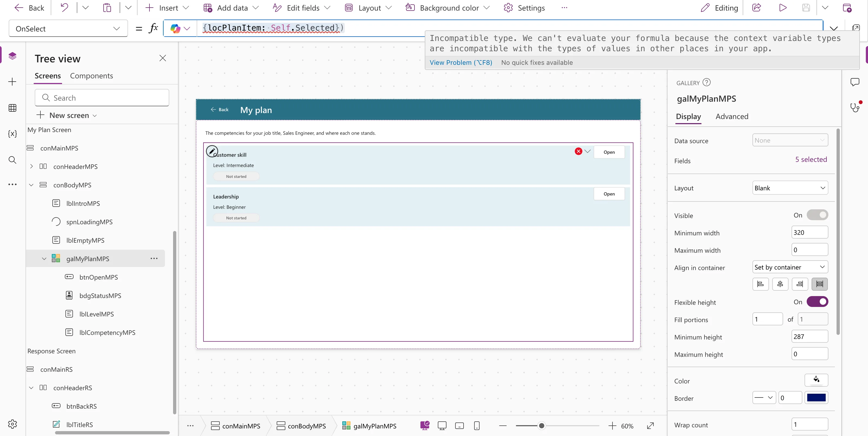The height and width of the screenshot is (436, 868).
Task: Open the Data table sidebar icon
Action: 12,108
